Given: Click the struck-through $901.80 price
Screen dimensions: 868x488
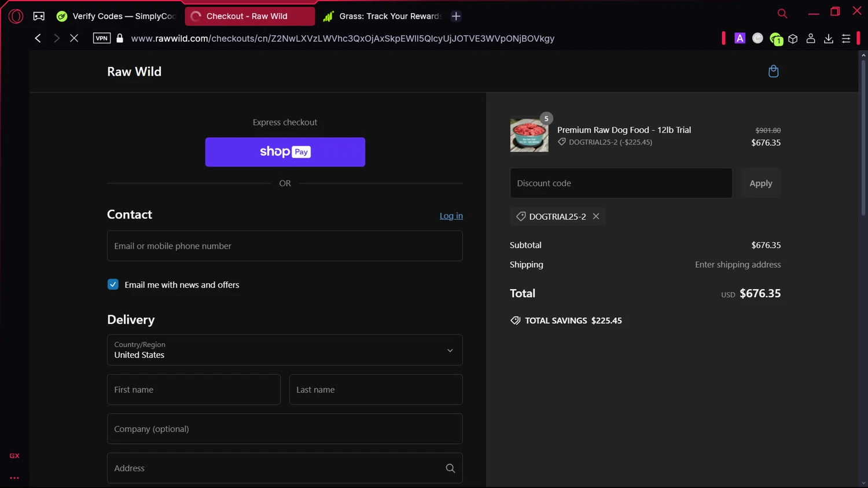Looking at the screenshot, I should click(768, 130).
